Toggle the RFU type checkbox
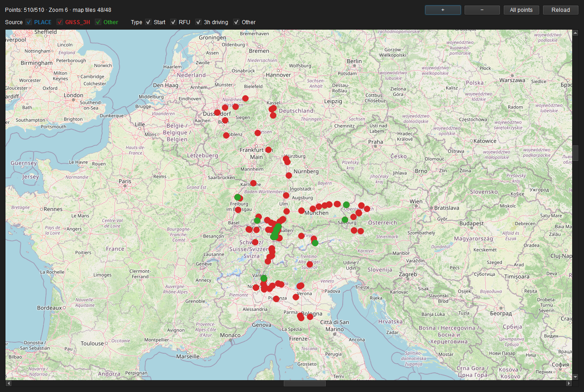This screenshot has width=584, height=392. tap(173, 22)
